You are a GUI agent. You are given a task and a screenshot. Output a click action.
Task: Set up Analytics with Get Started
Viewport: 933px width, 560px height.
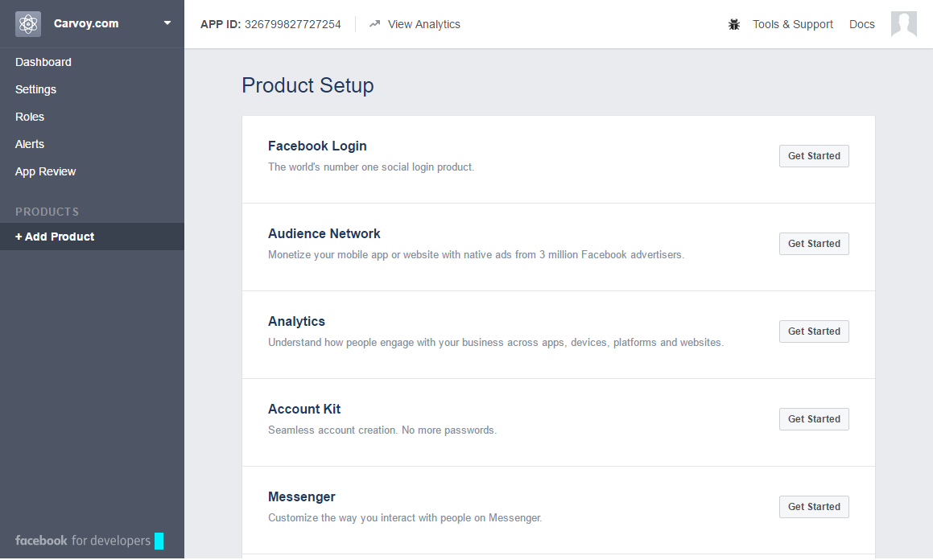click(x=814, y=331)
